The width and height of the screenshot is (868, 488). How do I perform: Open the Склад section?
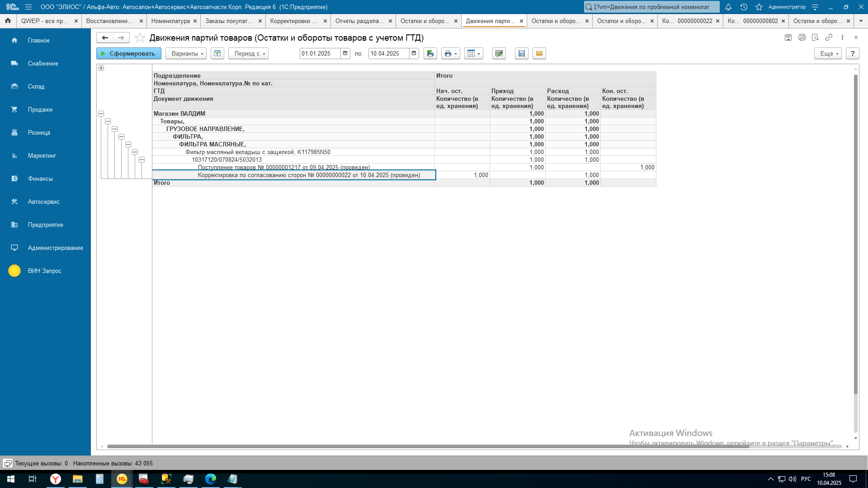pos(45,86)
